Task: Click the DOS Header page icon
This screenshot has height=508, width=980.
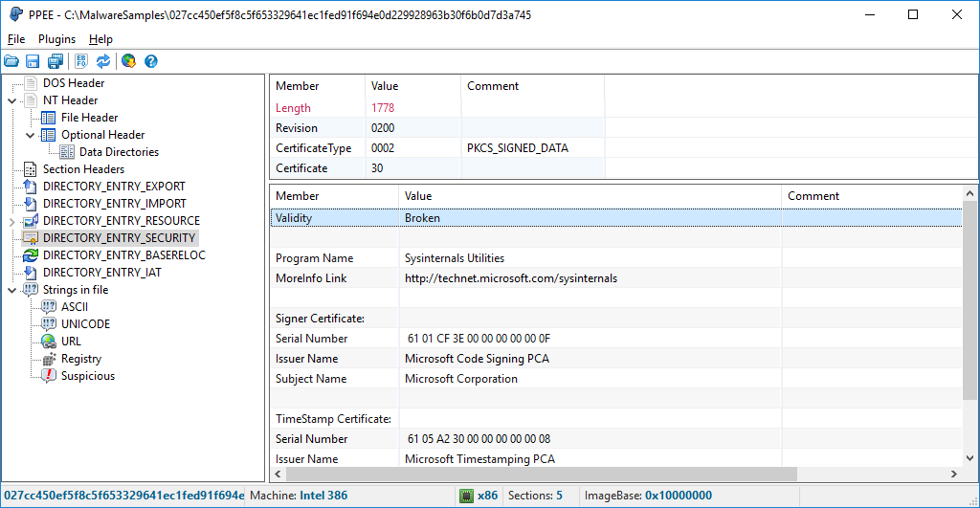Action: click(31, 83)
